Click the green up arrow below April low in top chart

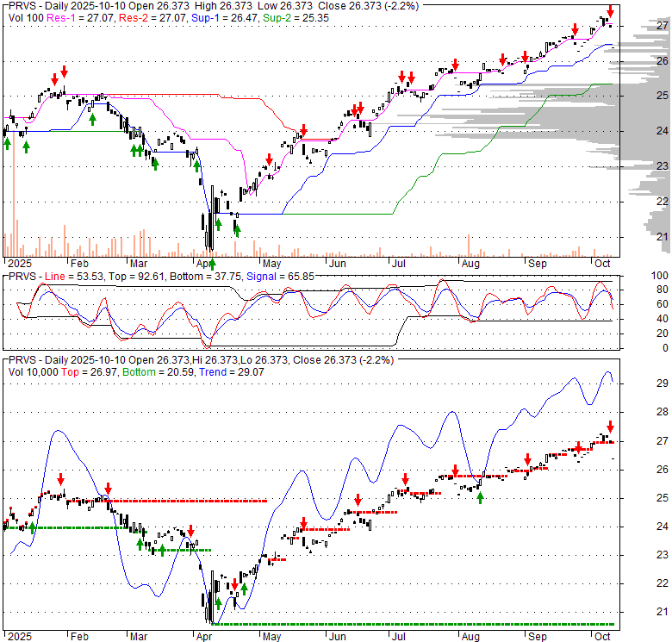click(x=211, y=263)
